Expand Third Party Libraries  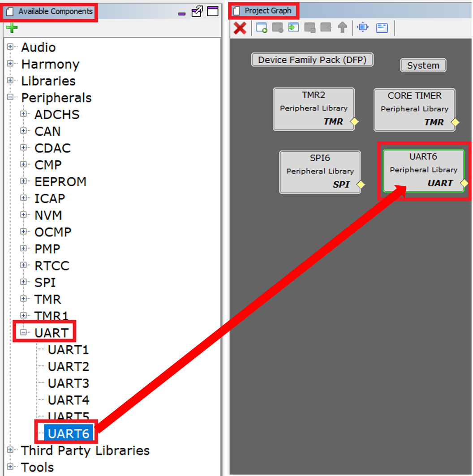pos(10,450)
